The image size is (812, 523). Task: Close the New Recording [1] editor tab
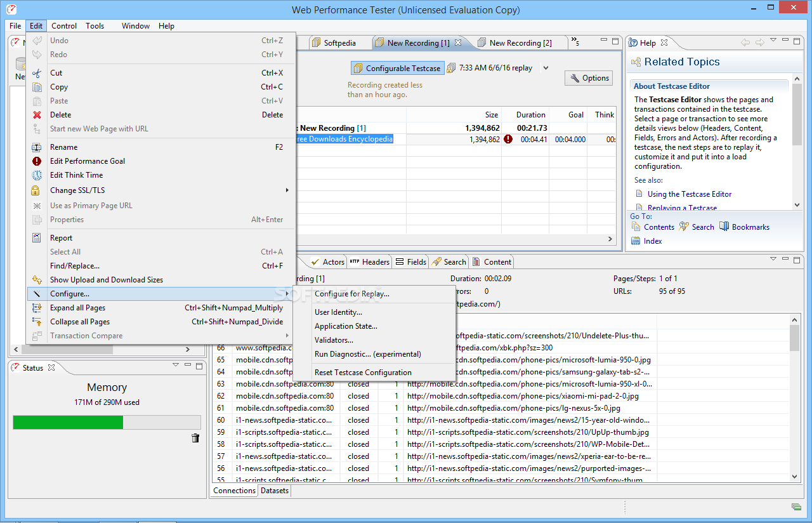pyautogui.click(x=459, y=43)
